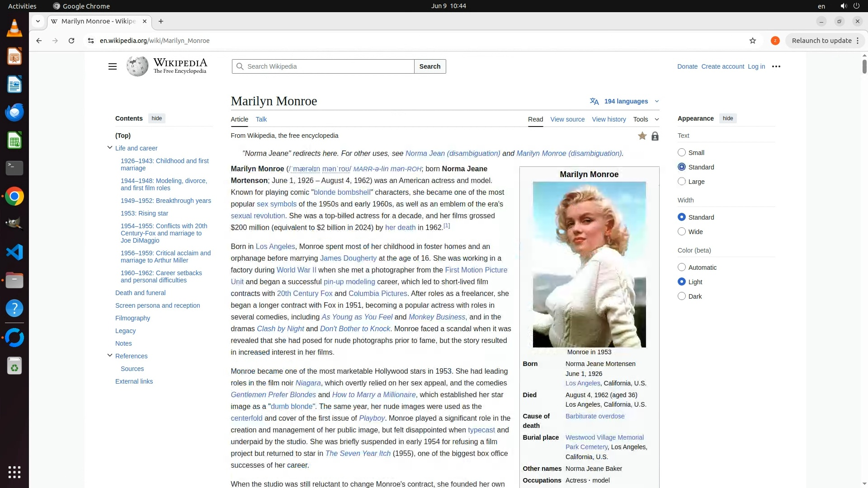Enable Dark color mode
This screenshot has width=868, height=488.
pos(682,296)
